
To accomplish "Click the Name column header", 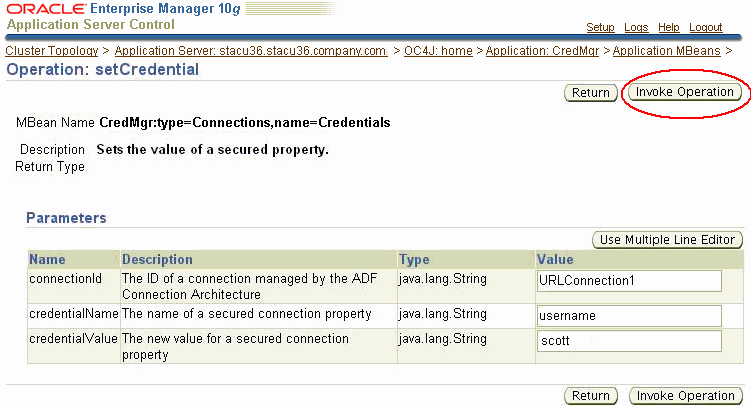I will [x=47, y=259].
